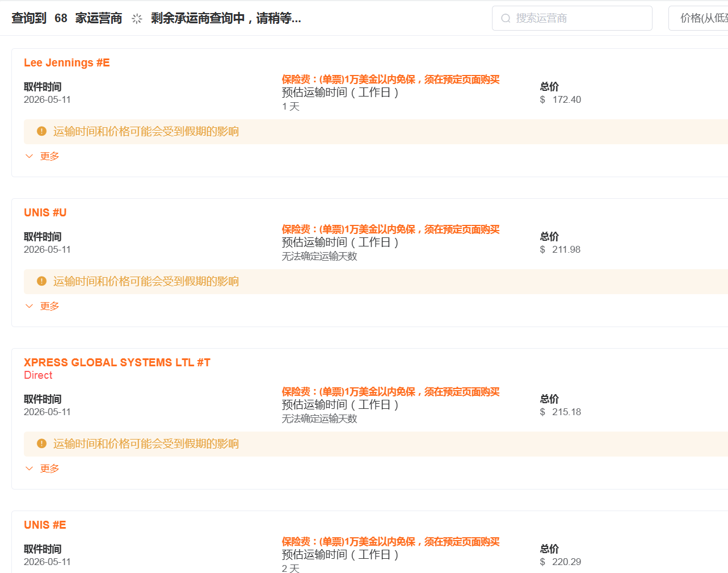Click 预估运输时间 label in XPRESS GLOBAL card
728x573 pixels.
click(340, 405)
